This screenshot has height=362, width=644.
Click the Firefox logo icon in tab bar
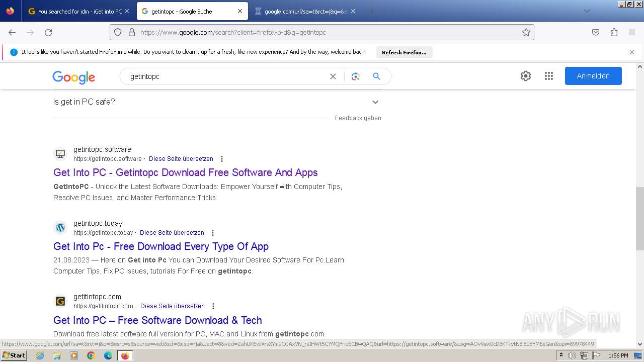tap(10, 11)
